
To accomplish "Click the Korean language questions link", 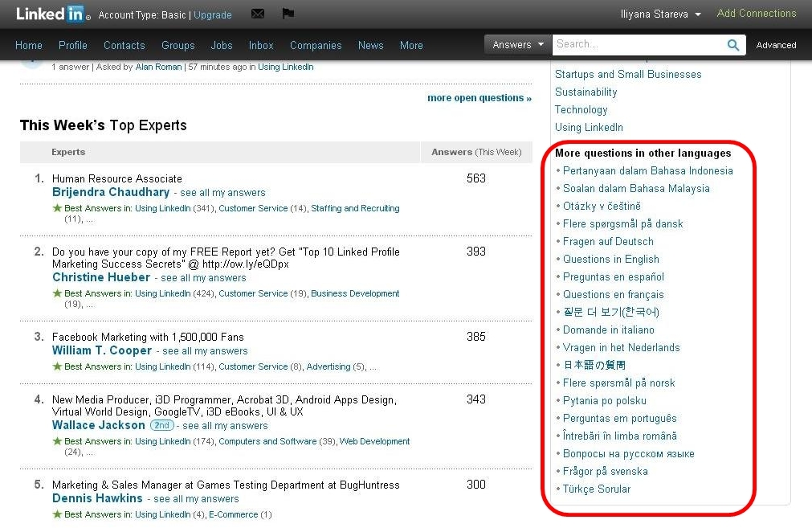I will point(611,312).
